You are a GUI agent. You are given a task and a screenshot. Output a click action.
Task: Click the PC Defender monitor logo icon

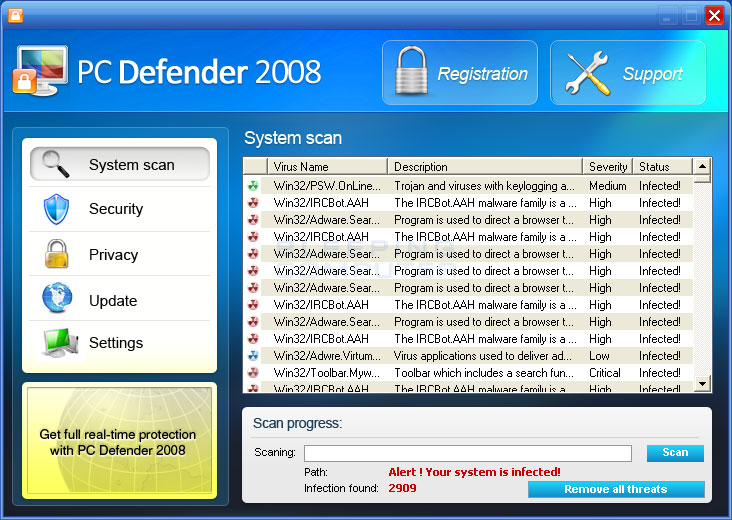tap(40, 70)
